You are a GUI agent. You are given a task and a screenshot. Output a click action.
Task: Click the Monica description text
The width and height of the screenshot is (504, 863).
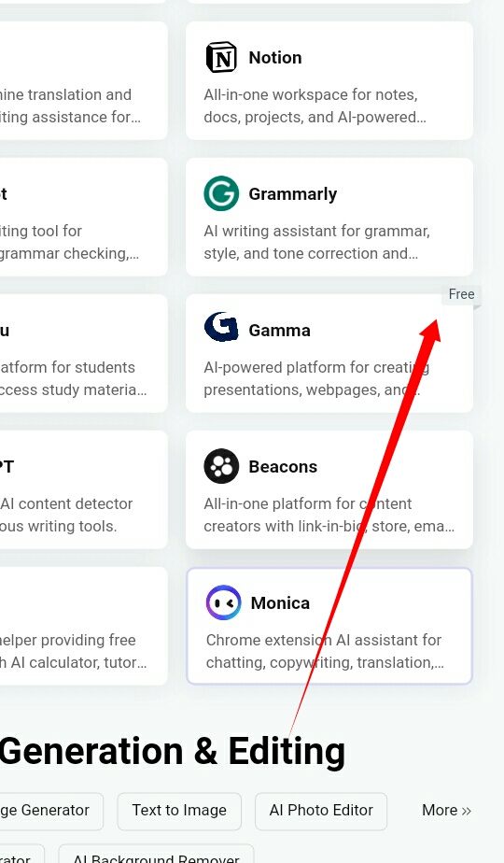[325, 651]
